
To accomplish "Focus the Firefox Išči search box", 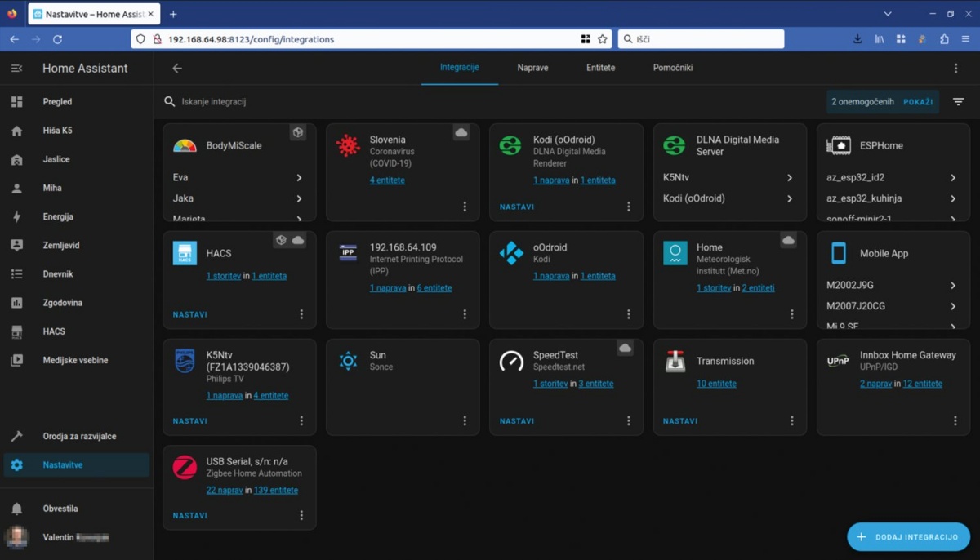I will [x=701, y=39].
